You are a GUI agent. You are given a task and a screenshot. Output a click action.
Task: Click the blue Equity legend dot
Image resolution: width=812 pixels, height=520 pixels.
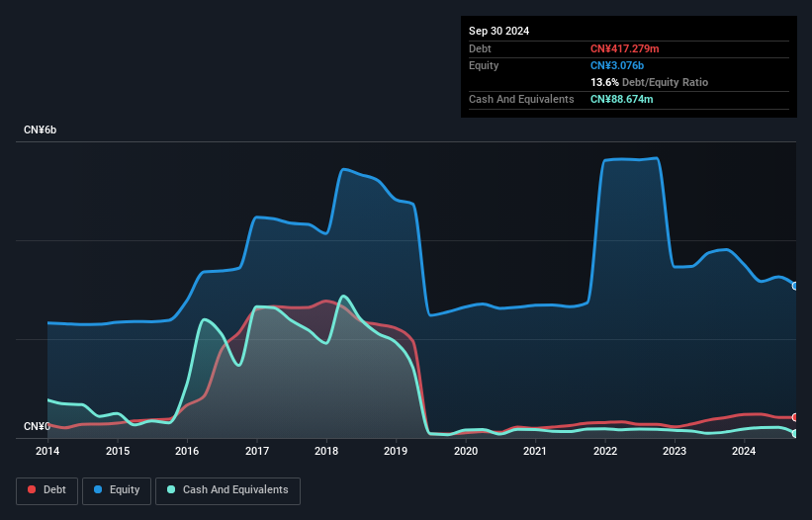pyautogui.click(x=98, y=489)
